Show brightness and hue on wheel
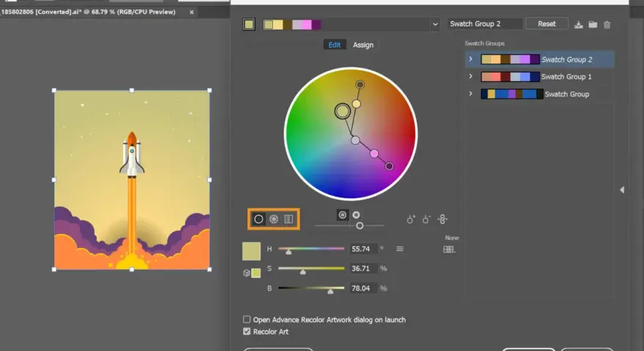644x351 pixels. point(356,215)
